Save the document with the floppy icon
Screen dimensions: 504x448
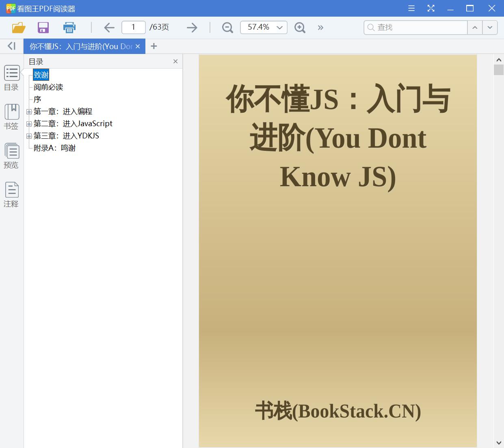[x=43, y=28]
